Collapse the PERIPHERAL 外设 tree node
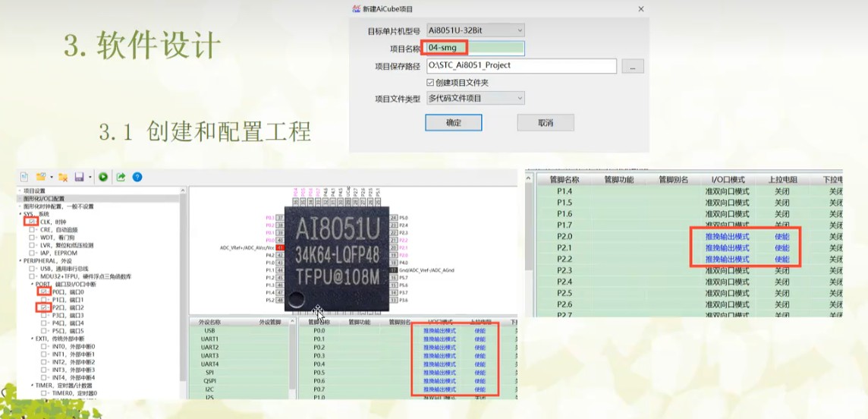 (x=20, y=260)
